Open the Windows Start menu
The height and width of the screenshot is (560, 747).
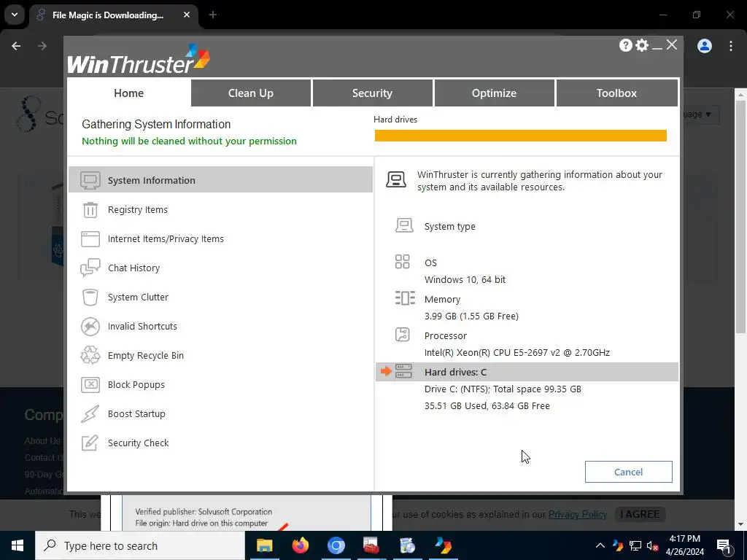(18, 545)
